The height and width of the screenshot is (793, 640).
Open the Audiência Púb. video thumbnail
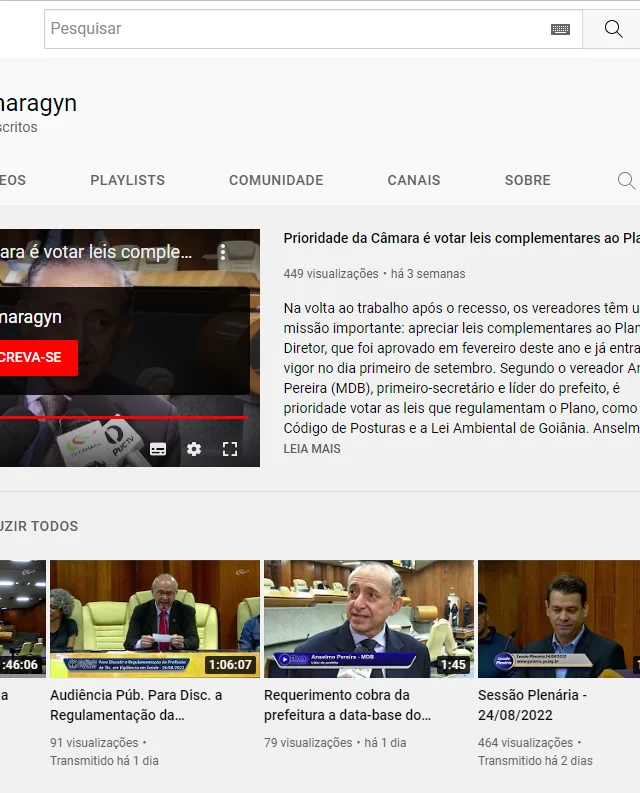155,619
